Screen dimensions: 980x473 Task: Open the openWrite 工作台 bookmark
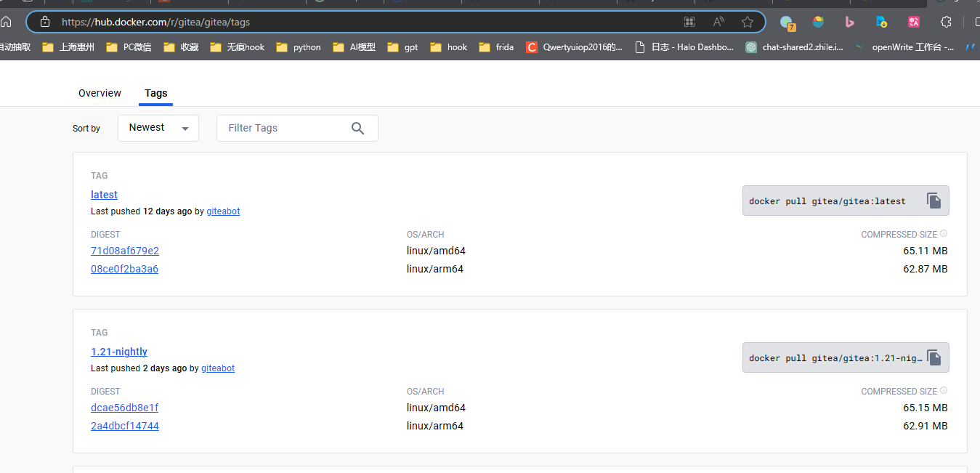point(904,47)
